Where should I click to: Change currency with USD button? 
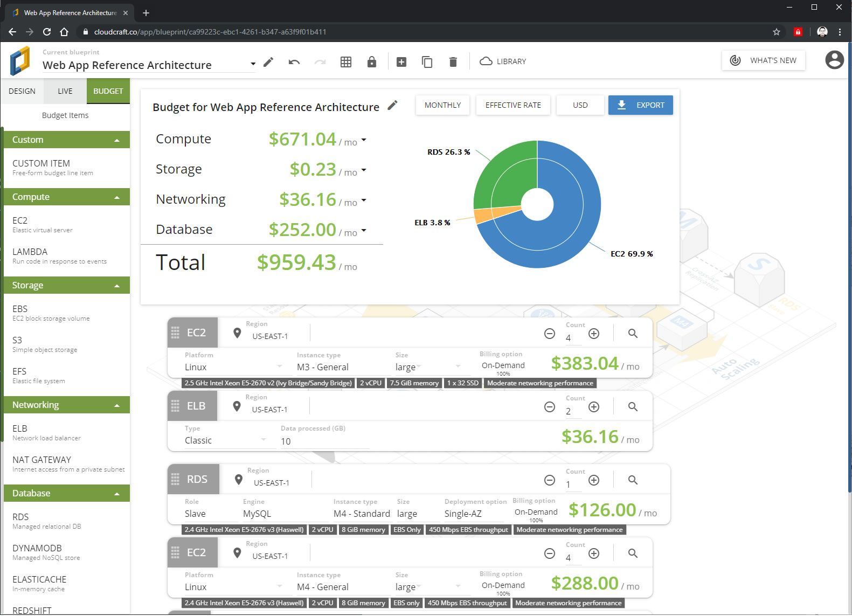coord(580,105)
